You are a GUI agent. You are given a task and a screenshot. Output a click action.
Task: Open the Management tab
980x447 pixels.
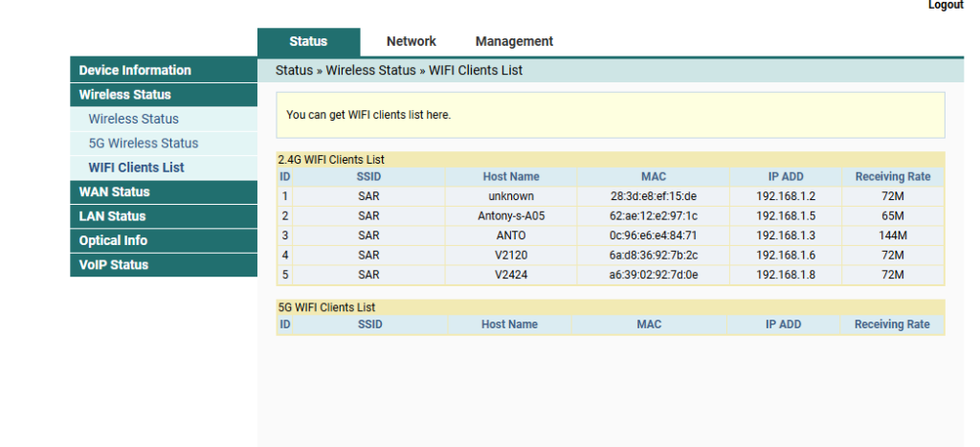(x=514, y=41)
